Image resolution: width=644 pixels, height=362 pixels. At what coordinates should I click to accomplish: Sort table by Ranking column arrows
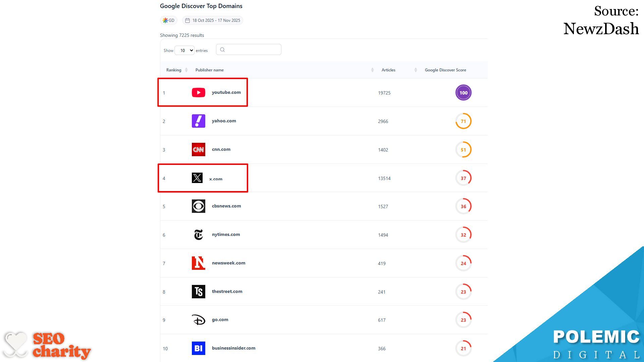(x=186, y=70)
